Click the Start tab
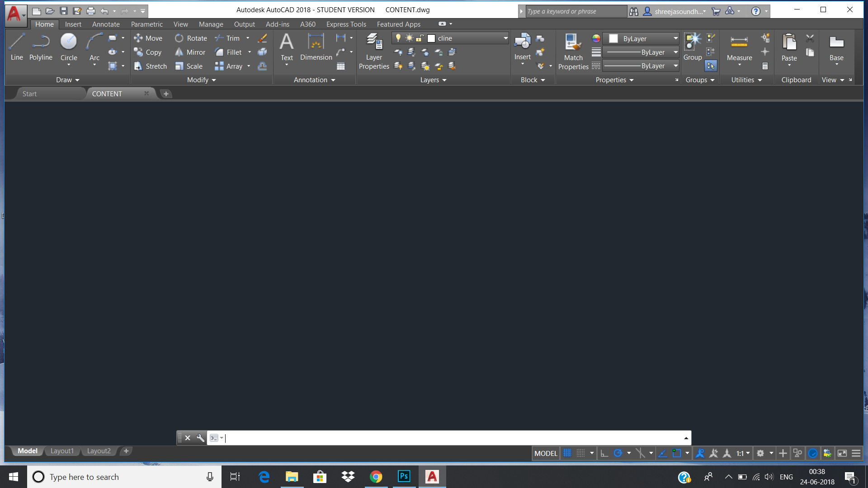868x488 pixels. coord(29,94)
